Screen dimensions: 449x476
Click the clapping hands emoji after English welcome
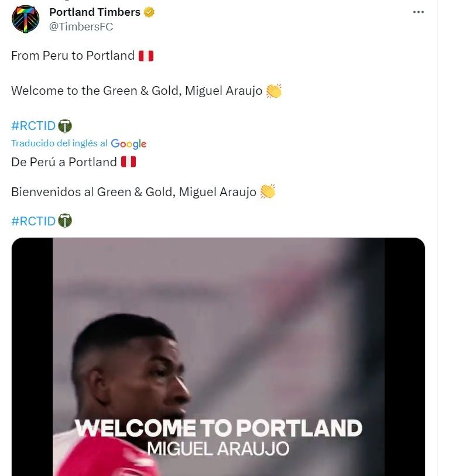(x=273, y=91)
